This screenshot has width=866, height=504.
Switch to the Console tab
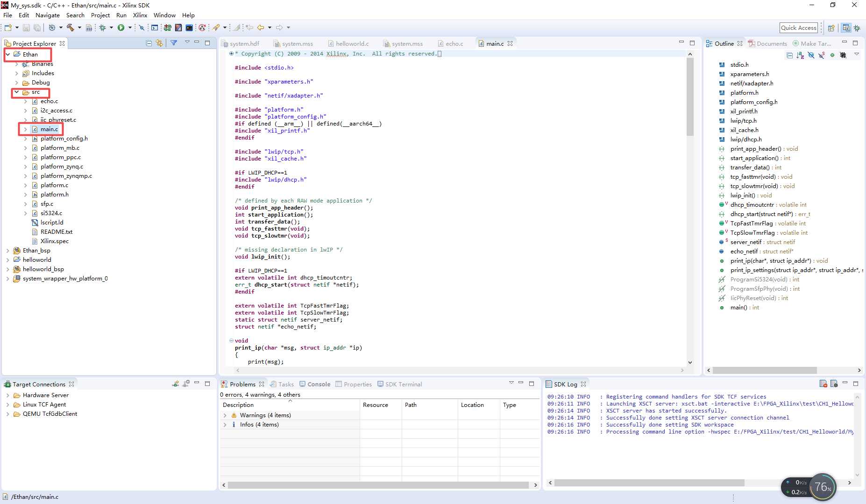pyautogui.click(x=315, y=384)
